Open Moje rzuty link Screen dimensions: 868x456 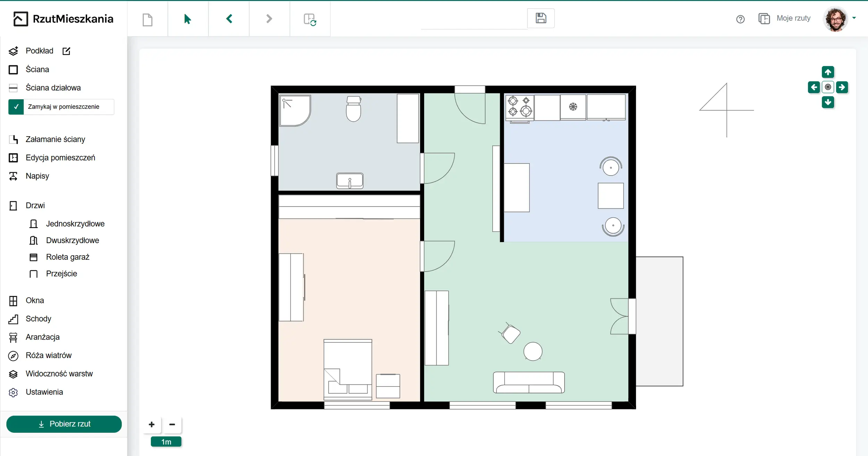(793, 18)
